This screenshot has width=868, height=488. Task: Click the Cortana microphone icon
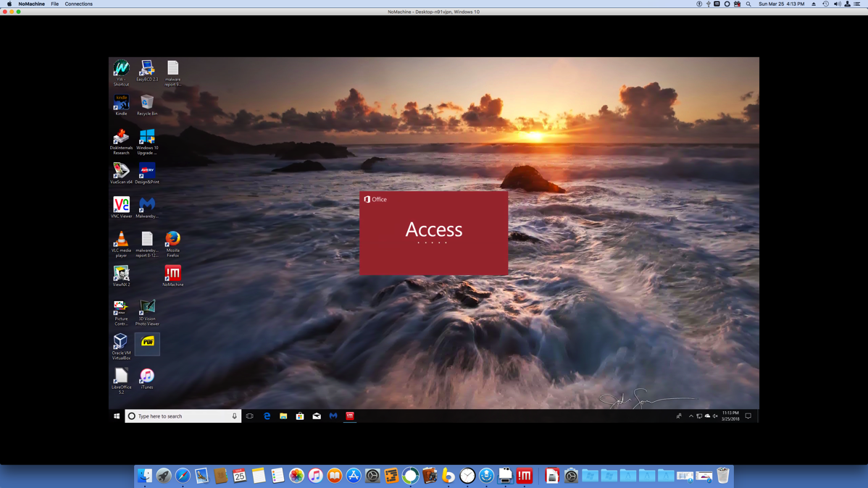pyautogui.click(x=234, y=416)
